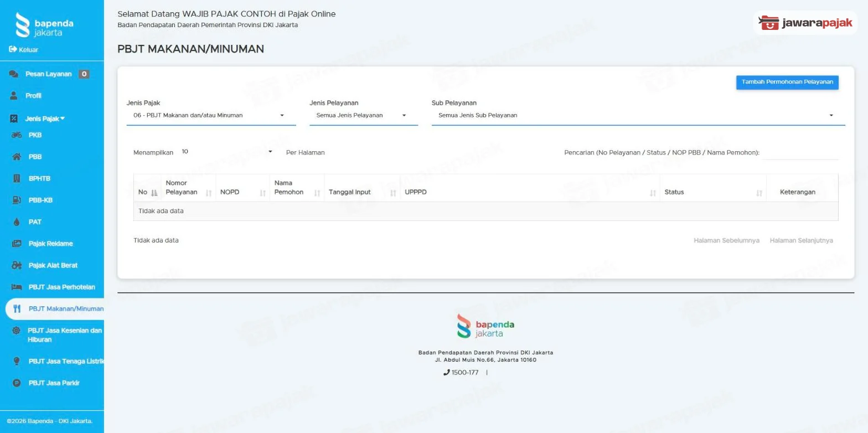Click the Pajak Reklame chart icon
868x433 pixels.
tap(17, 244)
